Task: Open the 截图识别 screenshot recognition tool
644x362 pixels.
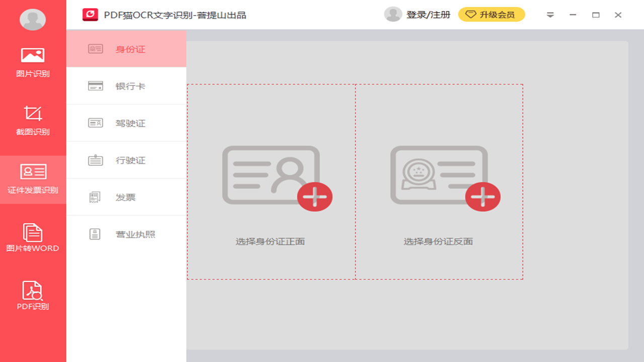Action: [x=33, y=121]
